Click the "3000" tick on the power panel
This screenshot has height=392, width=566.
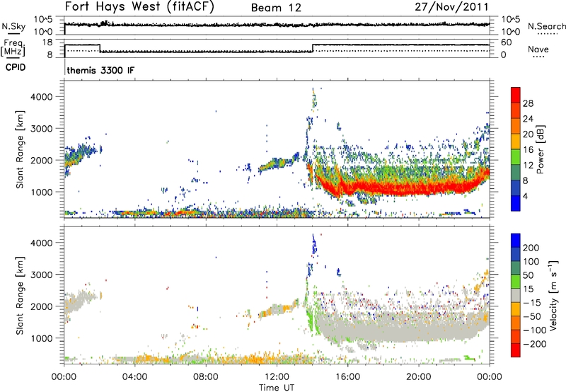pos(42,129)
